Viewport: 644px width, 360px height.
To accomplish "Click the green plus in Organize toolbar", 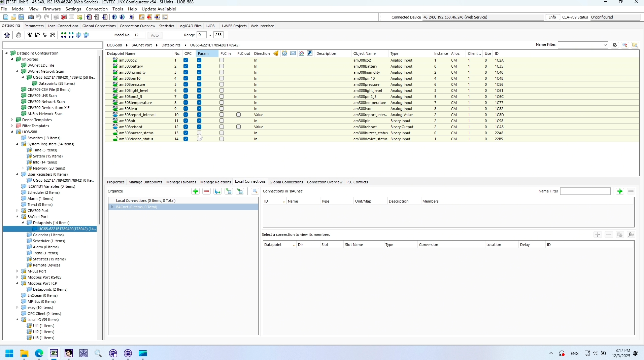I will 195,191.
